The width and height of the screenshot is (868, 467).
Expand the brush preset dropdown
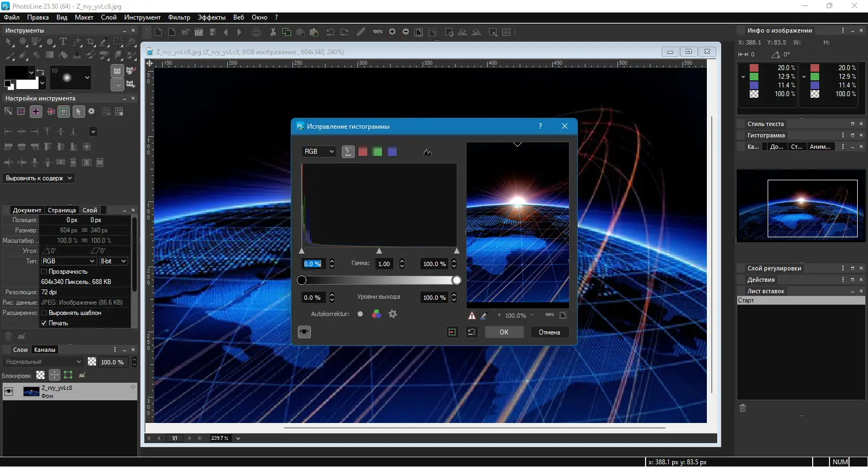[x=87, y=78]
